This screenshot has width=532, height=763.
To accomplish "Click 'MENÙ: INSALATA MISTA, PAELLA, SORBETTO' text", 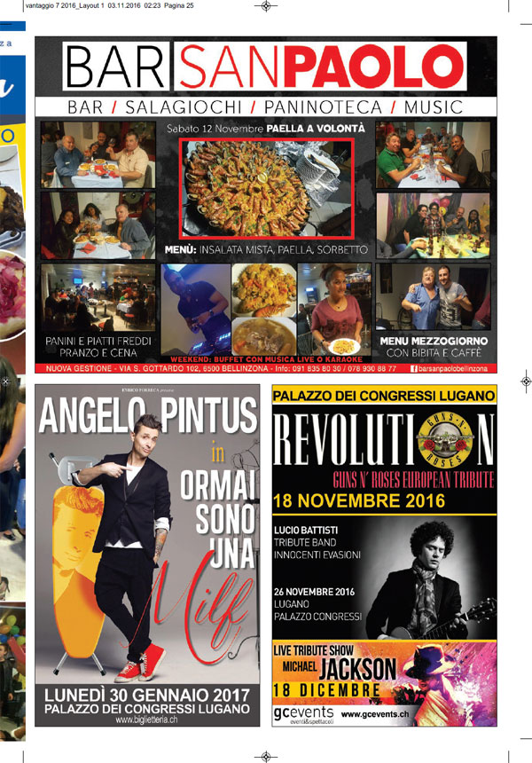I will 266,250.
